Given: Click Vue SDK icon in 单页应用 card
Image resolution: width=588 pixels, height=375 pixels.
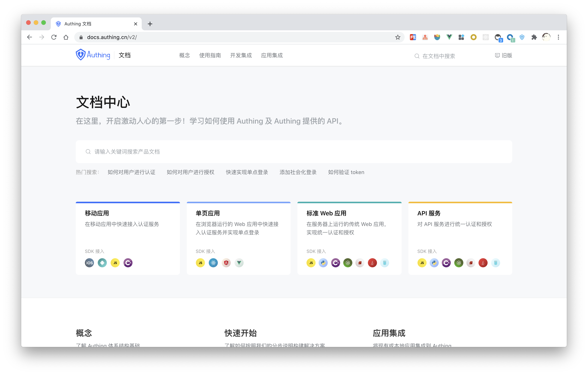Looking at the screenshot, I should click(239, 263).
